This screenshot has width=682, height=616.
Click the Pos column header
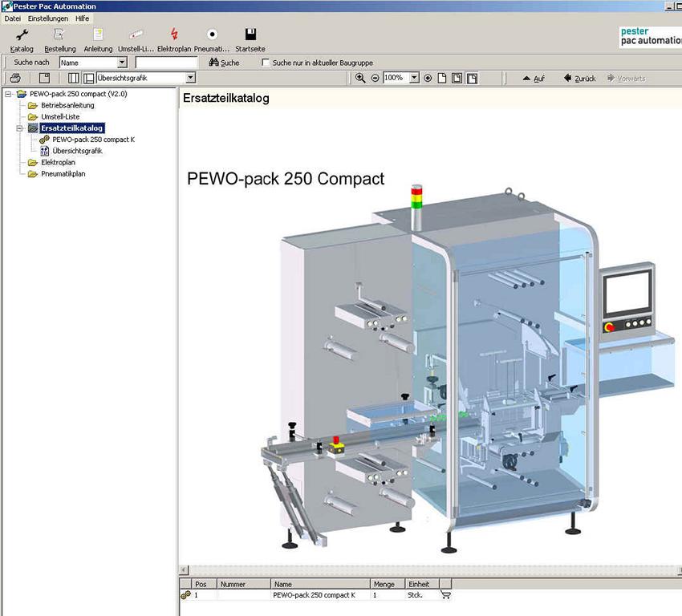pyautogui.click(x=204, y=584)
